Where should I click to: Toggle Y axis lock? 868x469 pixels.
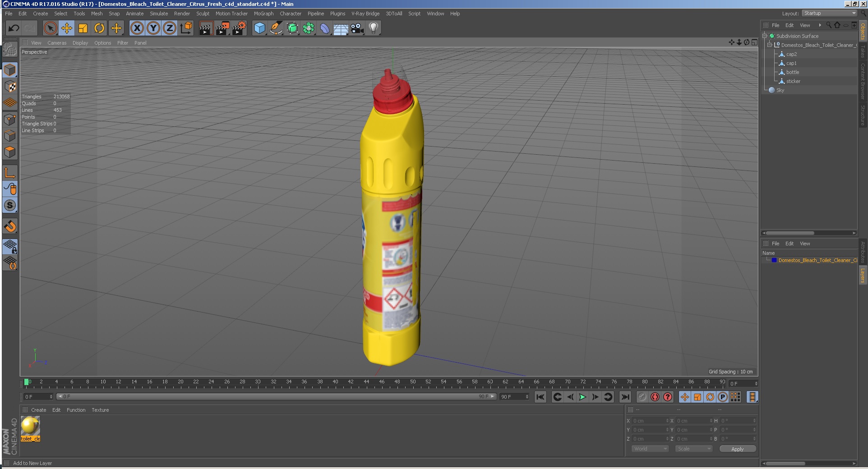coord(153,28)
